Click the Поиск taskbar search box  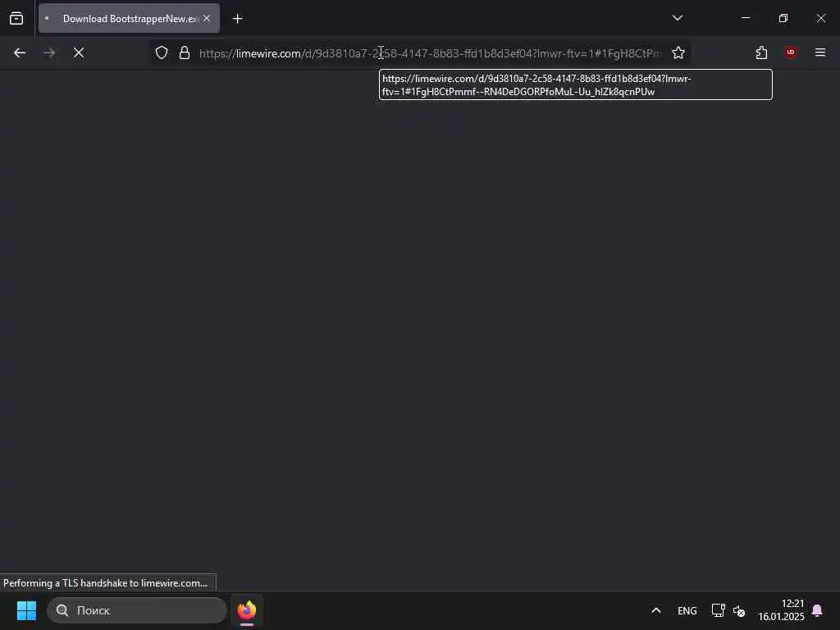pyautogui.click(x=137, y=610)
